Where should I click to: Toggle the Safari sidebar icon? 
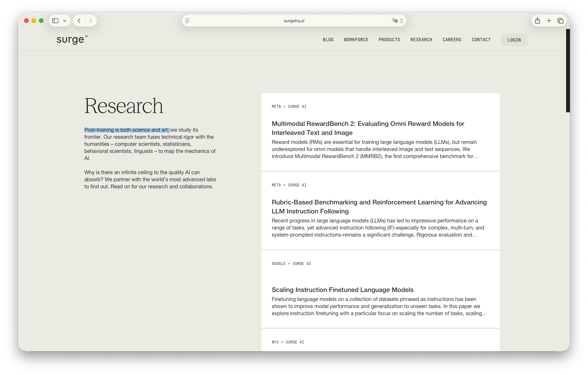point(55,21)
